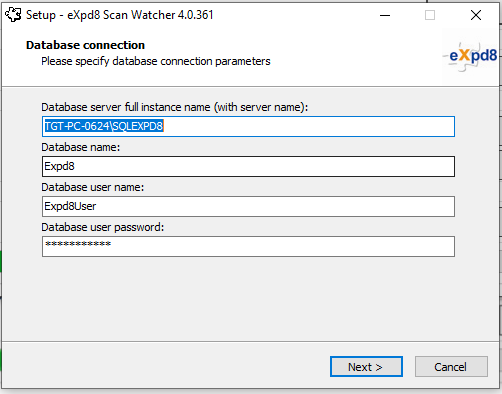502x394 pixels.
Task: Minimize the setup window
Action: 385,15
